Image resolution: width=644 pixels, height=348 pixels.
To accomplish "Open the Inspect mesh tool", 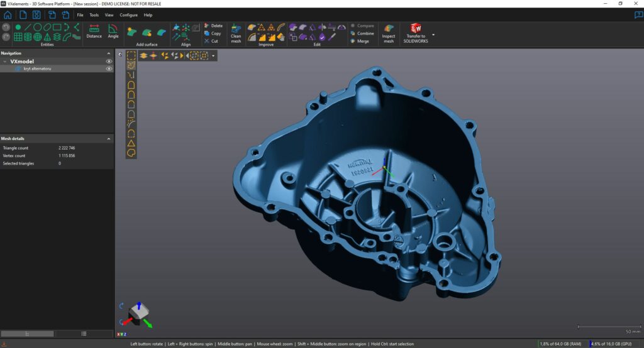I will [389, 33].
